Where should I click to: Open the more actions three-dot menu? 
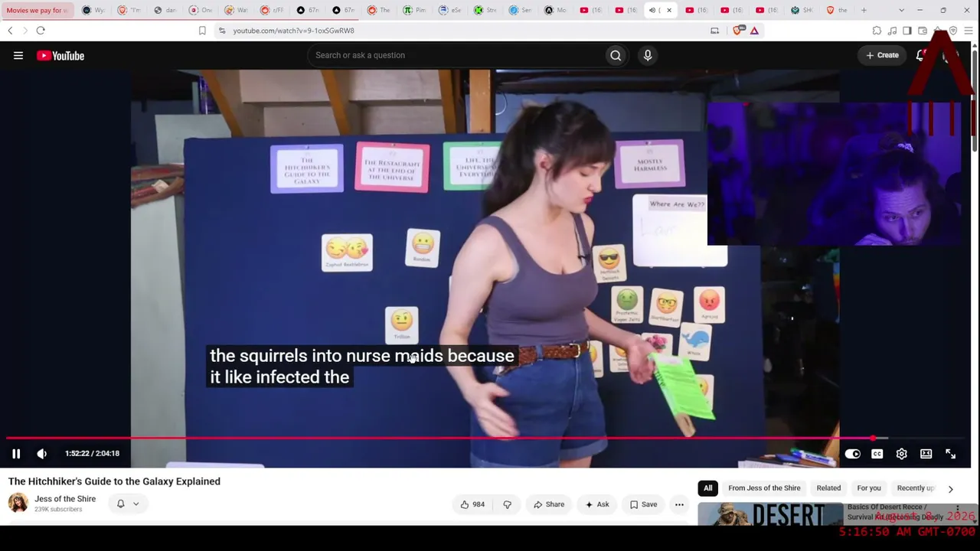point(679,504)
